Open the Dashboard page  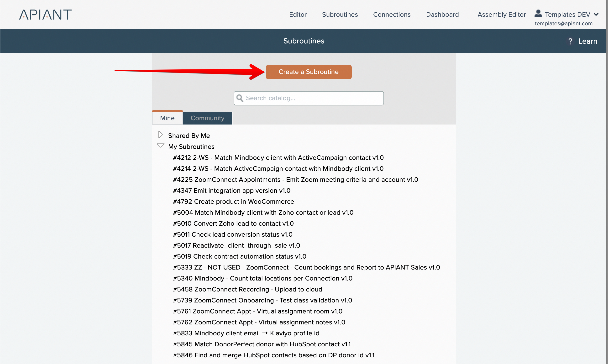click(442, 15)
